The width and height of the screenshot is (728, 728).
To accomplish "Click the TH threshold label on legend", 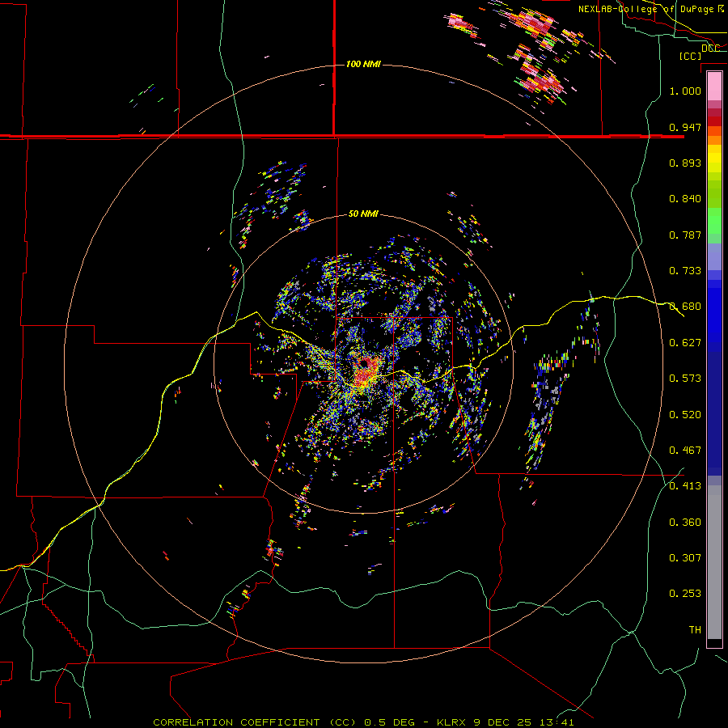I will pyautogui.click(x=695, y=630).
